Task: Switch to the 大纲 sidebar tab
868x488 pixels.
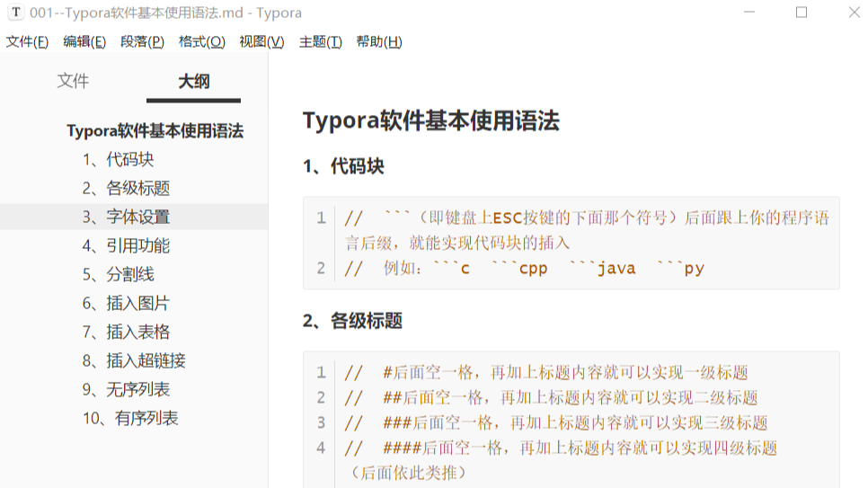Action: click(x=194, y=82)
